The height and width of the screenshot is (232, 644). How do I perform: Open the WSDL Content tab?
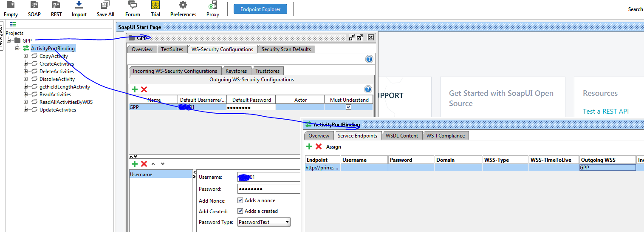click(402, 136)
